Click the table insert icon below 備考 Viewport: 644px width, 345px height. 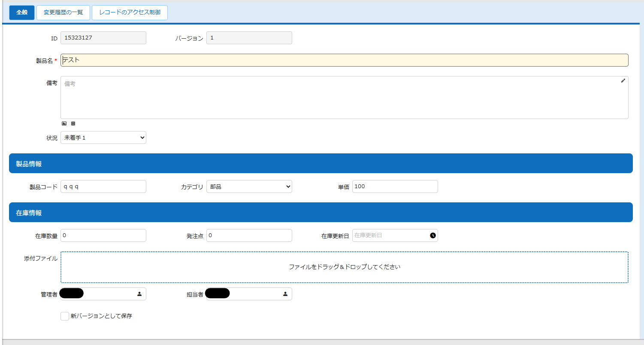(73, 123)
